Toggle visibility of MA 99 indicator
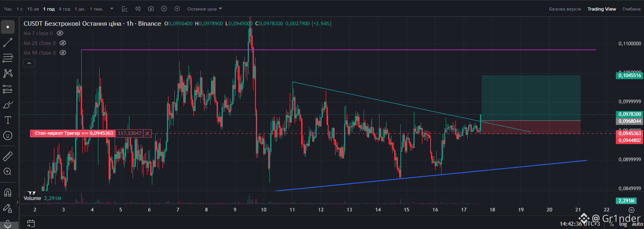 tap(63, 53)
